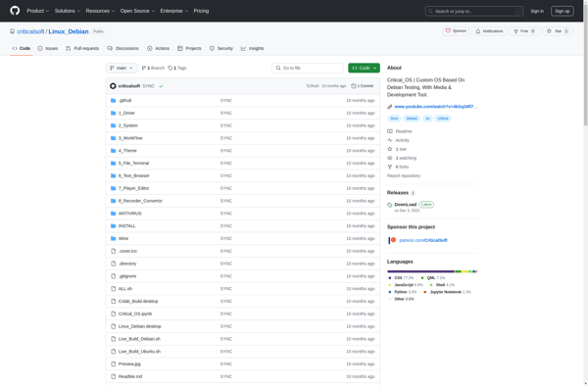Open the Insights tab
The width and height of the screenshot is (588, 386).
click(x=253, y=48)
